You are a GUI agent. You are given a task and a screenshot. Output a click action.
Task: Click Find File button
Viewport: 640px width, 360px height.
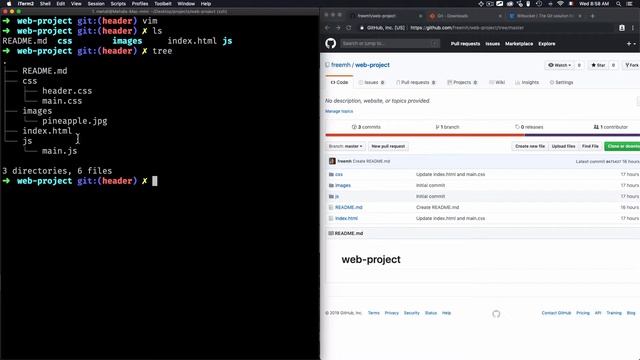pyautogui.click(x=590, y=146)
